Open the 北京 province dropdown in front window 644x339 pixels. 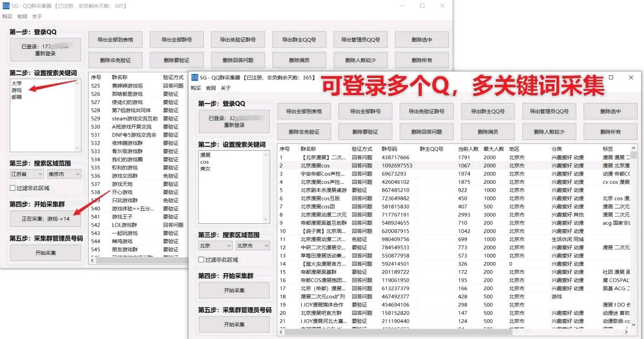click(x=215, y=245)
